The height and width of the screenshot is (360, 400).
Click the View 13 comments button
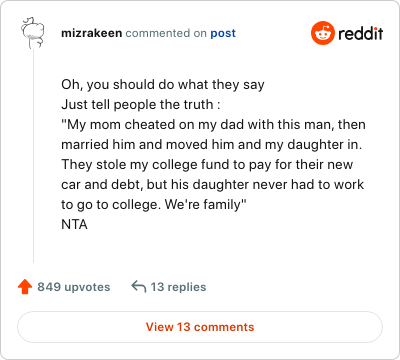[200, 327]
